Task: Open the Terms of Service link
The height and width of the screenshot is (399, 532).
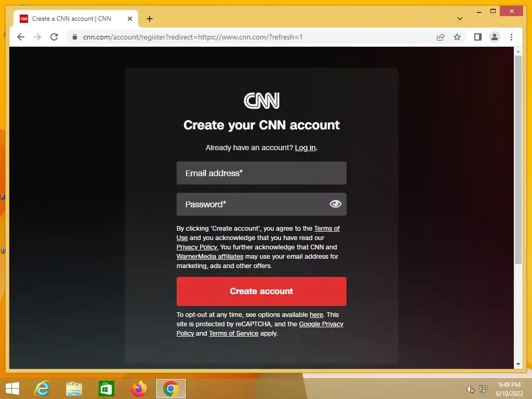Action: pyautogui.click(x=233, y=333)
